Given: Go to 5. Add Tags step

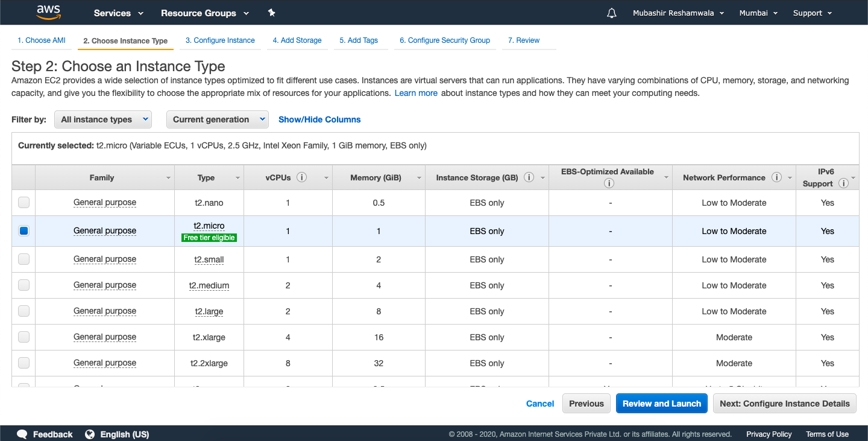Looking at the screenshot, I should pos(359,40).
